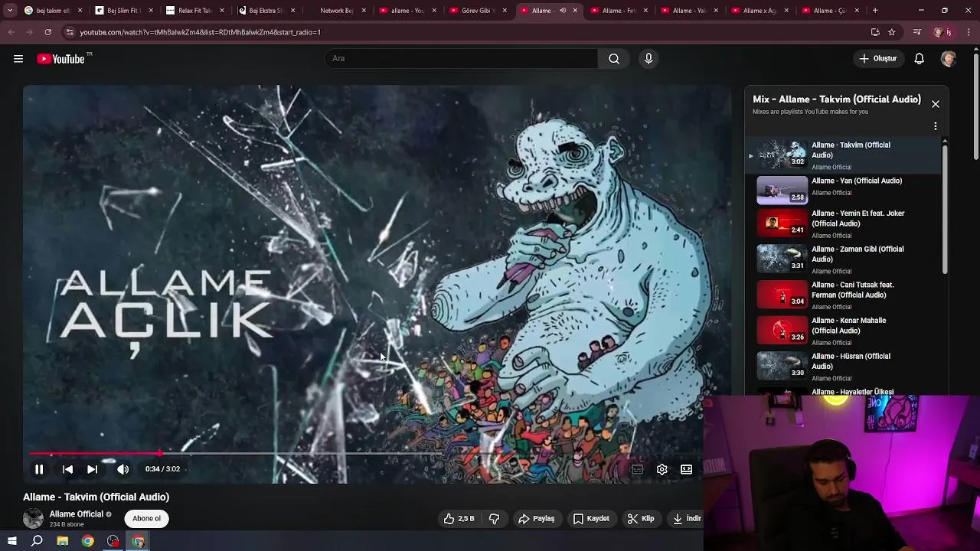Save video with Kaydet button
The width and height of the screenshot is (980, 551).
[591, 519]
